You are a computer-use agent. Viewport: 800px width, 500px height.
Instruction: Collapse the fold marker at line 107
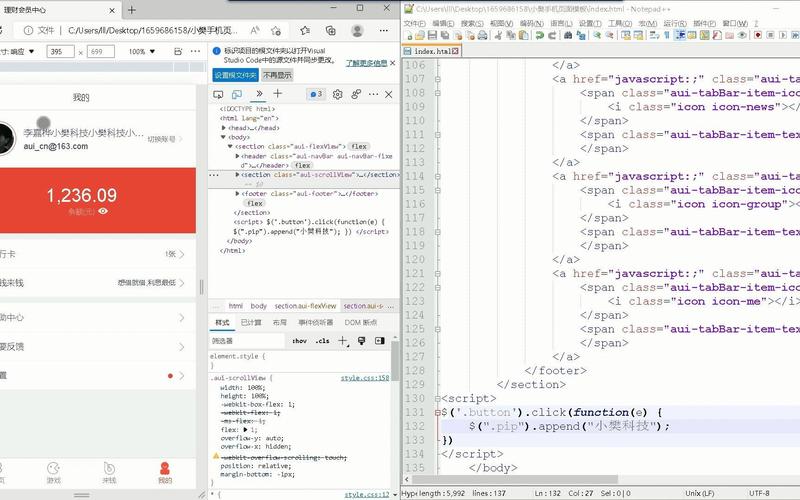(x=438, y=79)
